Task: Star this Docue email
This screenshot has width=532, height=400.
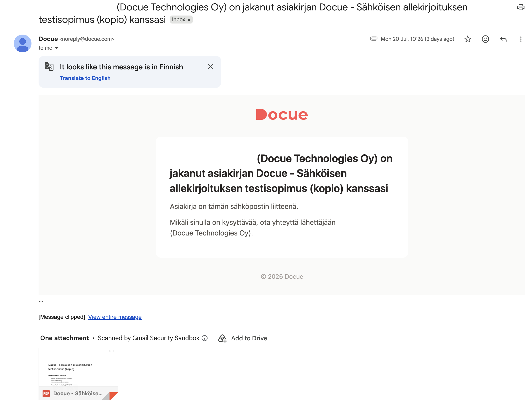Action: click(467, 39)
